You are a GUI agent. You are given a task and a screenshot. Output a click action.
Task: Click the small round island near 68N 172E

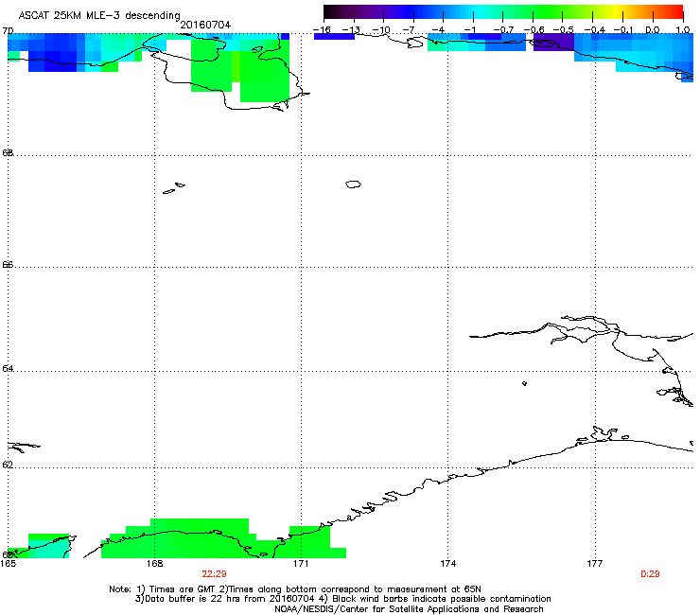click(353, 184)
